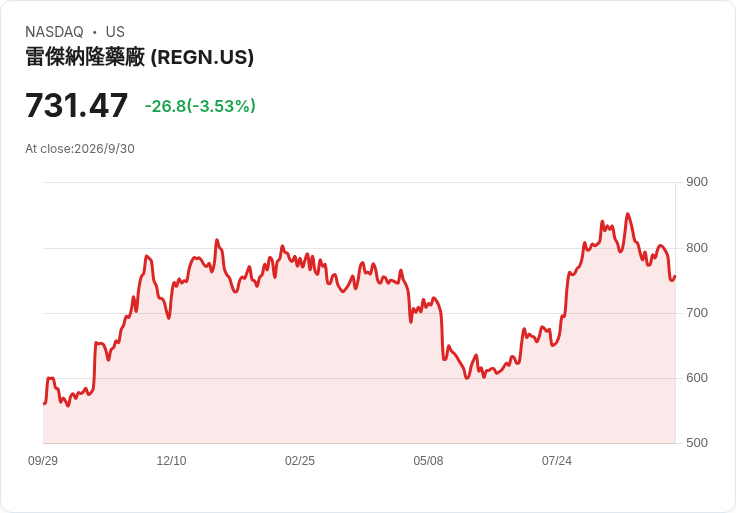Screen dimensions: 736x513
Task: Click the US market label
Action: pyautogui.click(x=115, y=32)
